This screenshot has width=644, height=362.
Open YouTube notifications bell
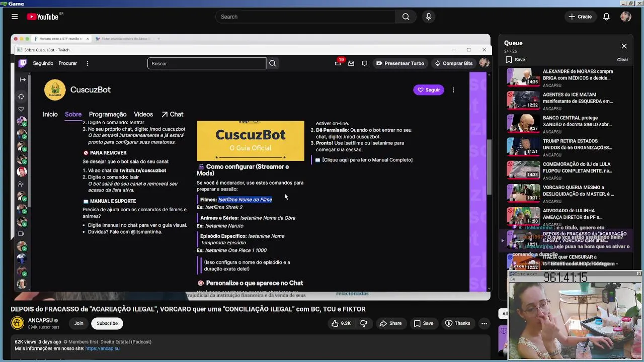pos(606,17)
